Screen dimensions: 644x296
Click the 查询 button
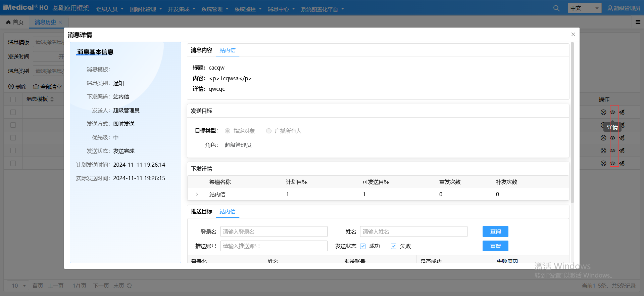coord(495,231)
